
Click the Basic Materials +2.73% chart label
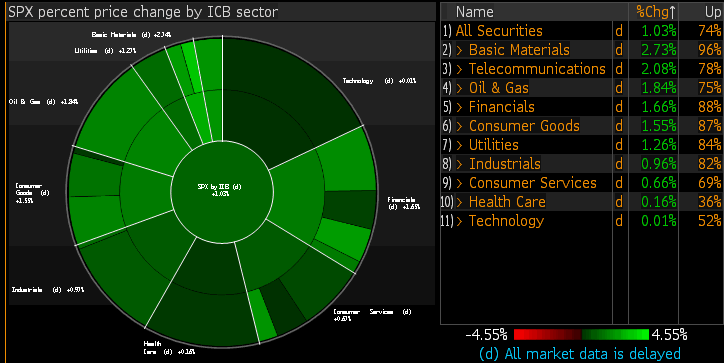coord(131,35)
